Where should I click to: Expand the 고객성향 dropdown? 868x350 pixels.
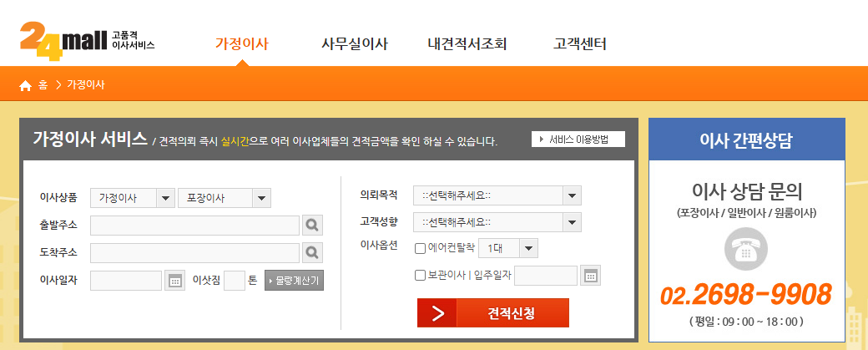tap(497, 222)
